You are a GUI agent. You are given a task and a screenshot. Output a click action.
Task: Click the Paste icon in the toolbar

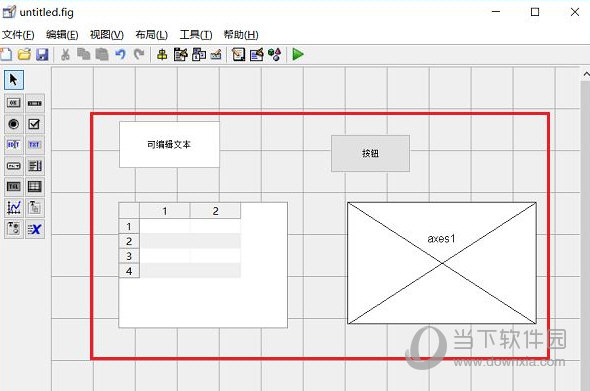102,55
